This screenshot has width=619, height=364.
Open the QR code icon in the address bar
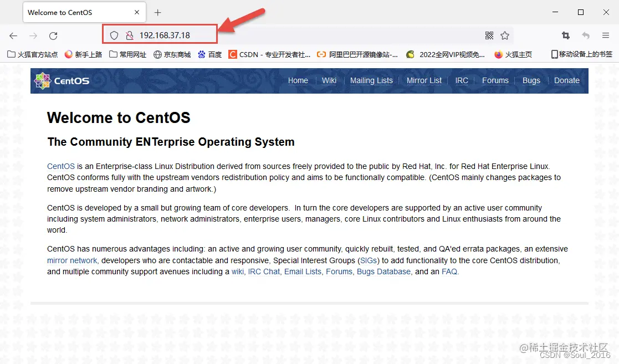tap(489, 35)
